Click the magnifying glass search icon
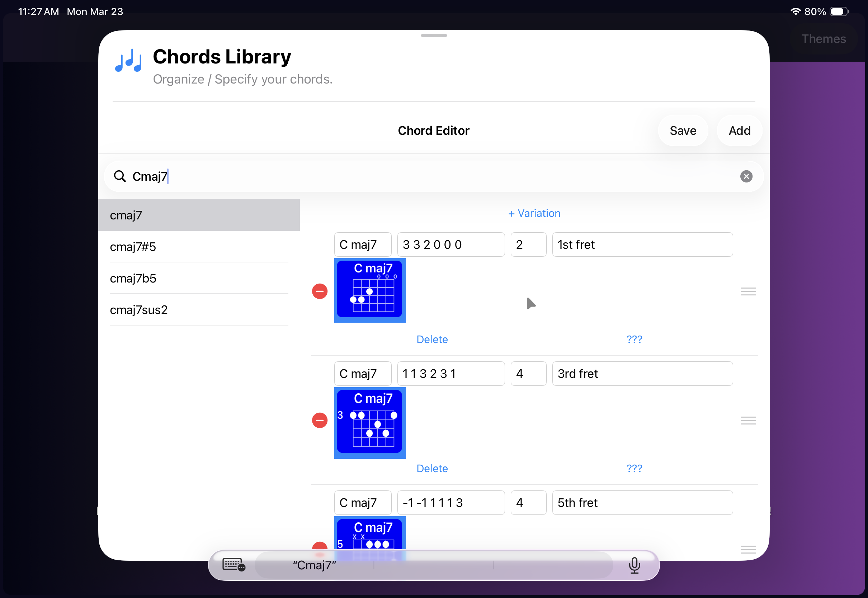This screenshot has width=868, height=598. tap(119, 176)
